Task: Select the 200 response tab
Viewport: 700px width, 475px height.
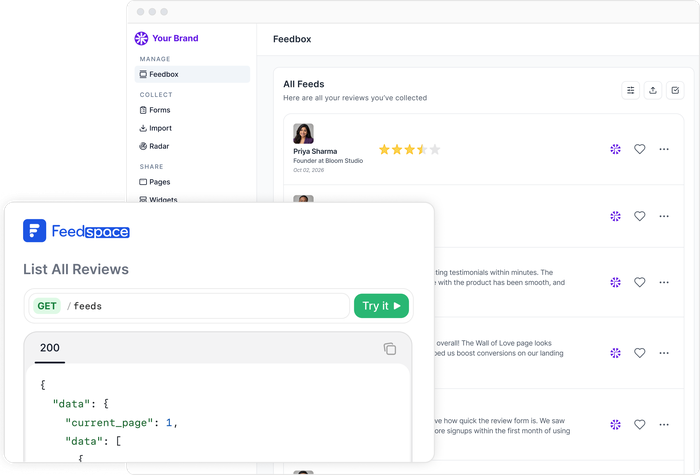Action: 50,348
